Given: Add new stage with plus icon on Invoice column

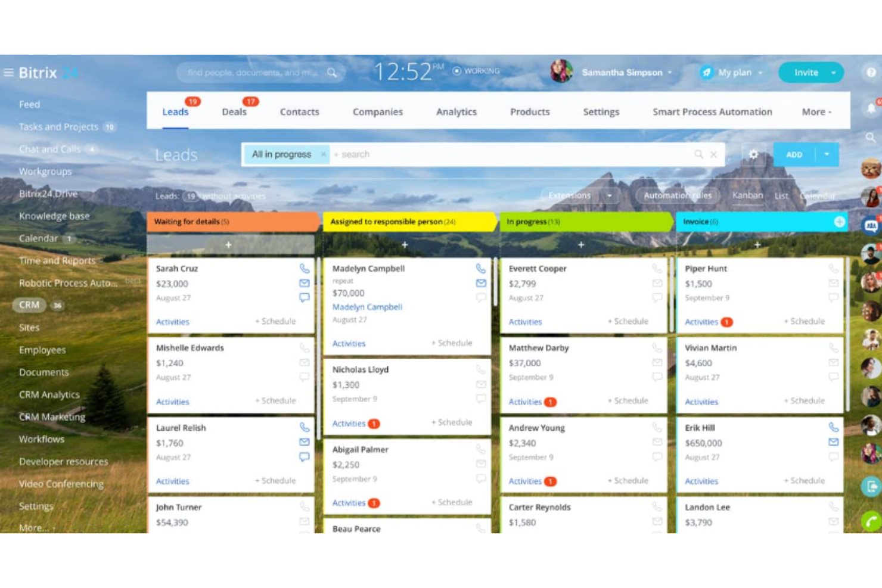Looking at the screenshot, I should 840,222.
